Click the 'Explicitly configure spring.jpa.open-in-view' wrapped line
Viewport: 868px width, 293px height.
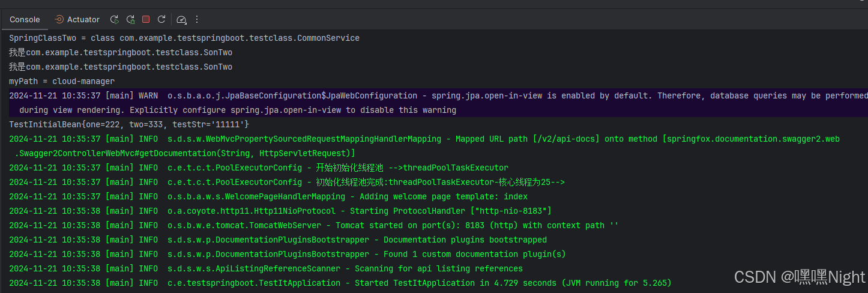[x=238, y=110]
